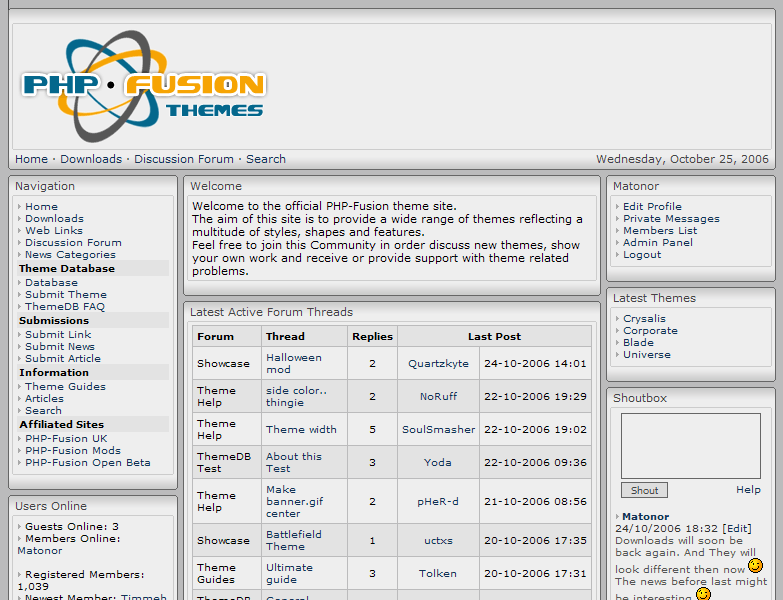Open the Universe theme link
Viewport: 783px width, 600px height.
pos(647,354)
